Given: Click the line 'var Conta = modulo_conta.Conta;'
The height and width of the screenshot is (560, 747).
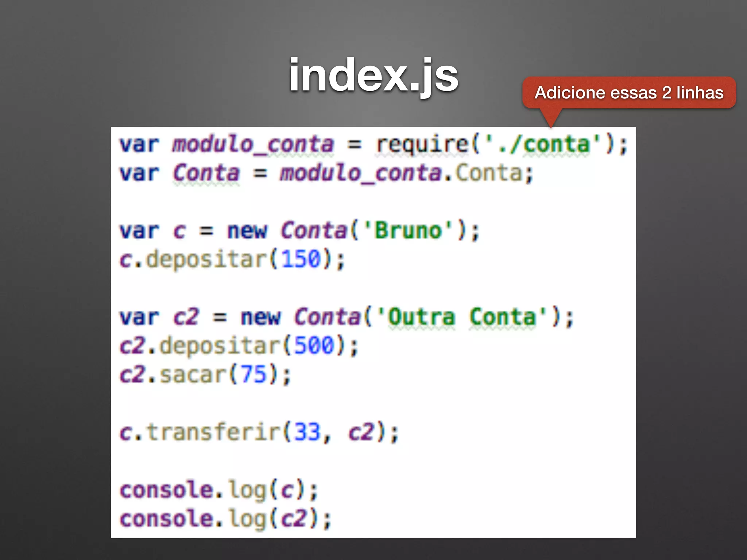Looking at the screenshot, I should 326,174.
